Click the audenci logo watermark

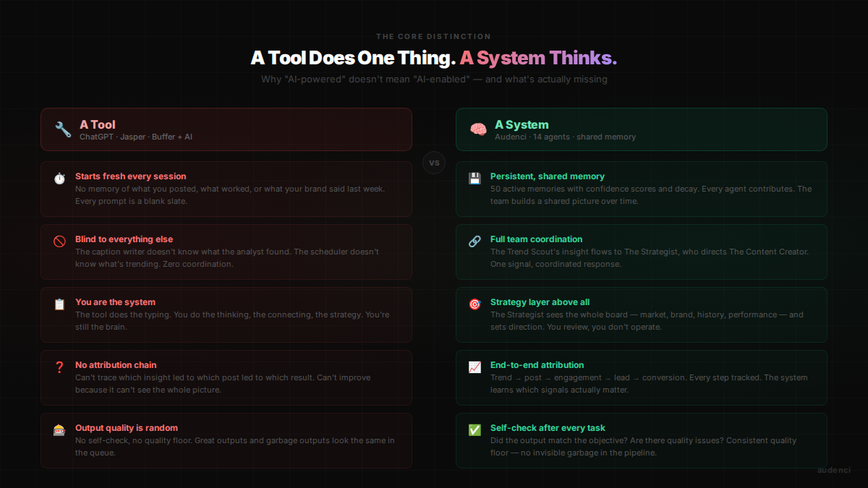833,470
